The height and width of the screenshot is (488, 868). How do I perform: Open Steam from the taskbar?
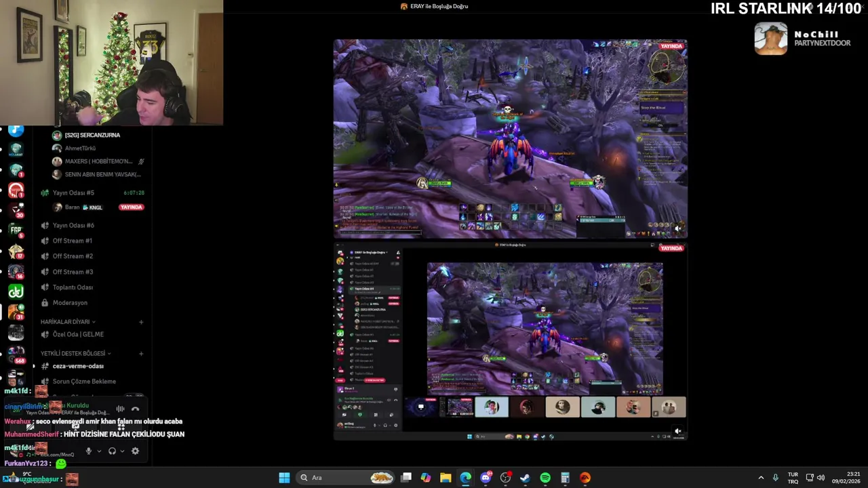tap(525, 478)
